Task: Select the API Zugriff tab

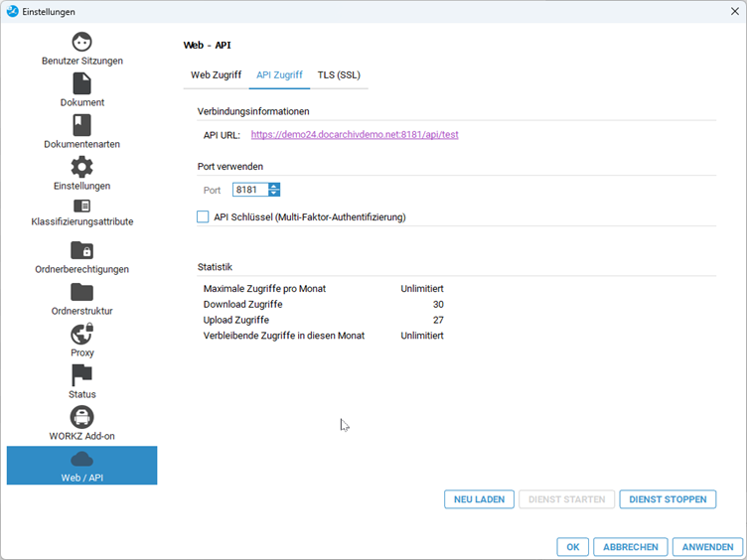Action: [280, 75]
